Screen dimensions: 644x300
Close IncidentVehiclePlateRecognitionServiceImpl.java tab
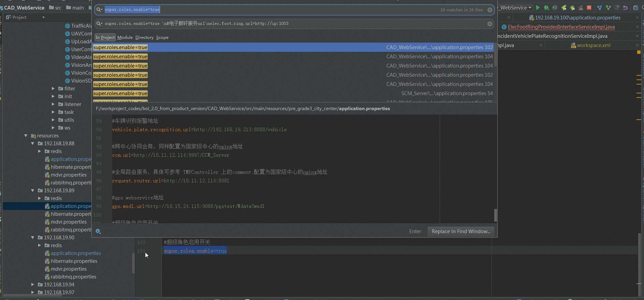point(637,36)
